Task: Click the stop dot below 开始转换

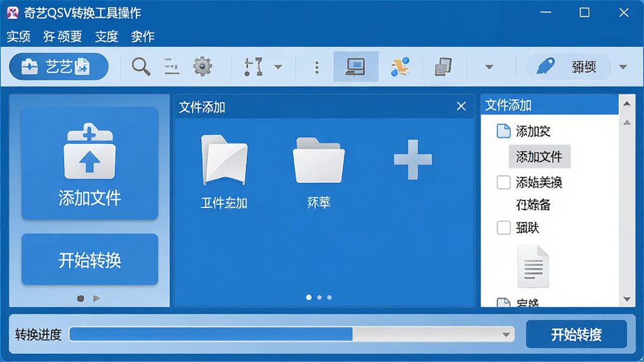Action: coord(81,299)
